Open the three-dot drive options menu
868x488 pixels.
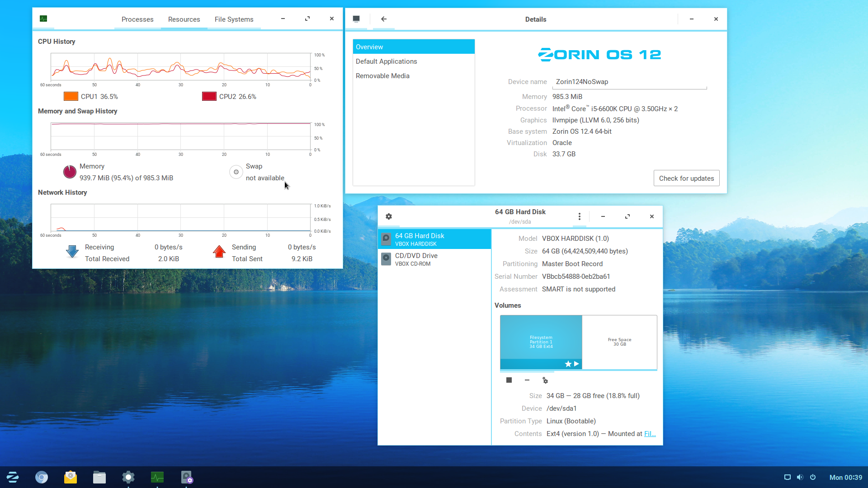579,216
